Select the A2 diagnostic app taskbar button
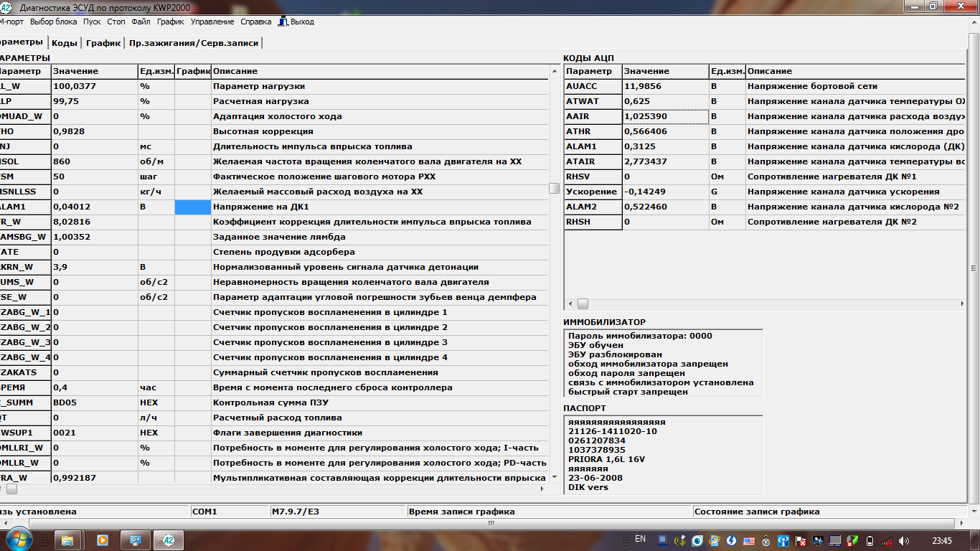Screen dimensions: 980x551 168,540
